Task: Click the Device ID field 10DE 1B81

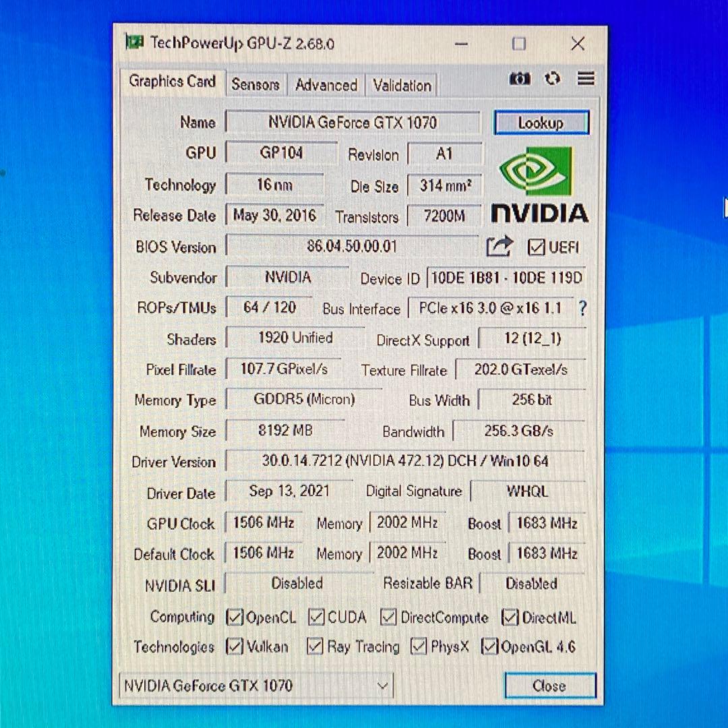Action: (506, 278)
